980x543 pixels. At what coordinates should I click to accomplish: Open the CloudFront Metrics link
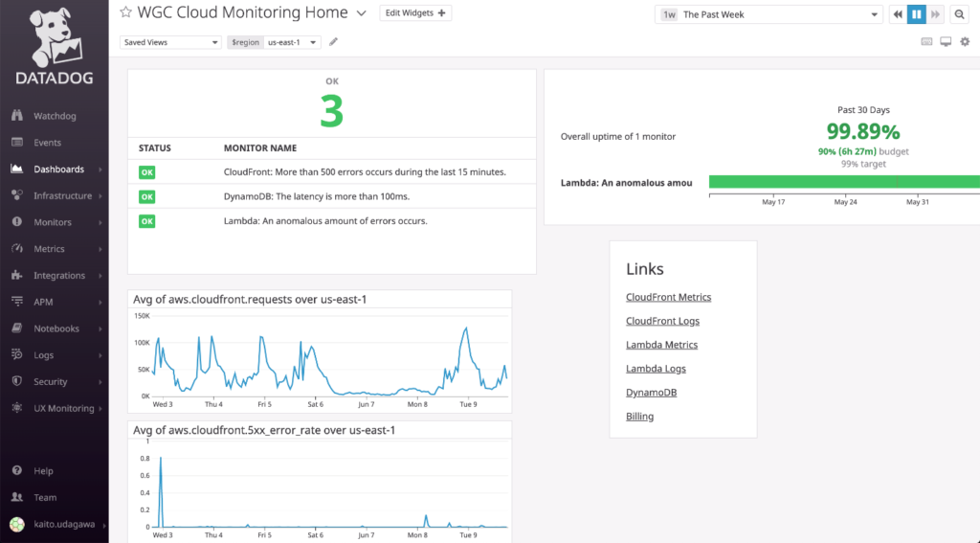coord(668,297)
